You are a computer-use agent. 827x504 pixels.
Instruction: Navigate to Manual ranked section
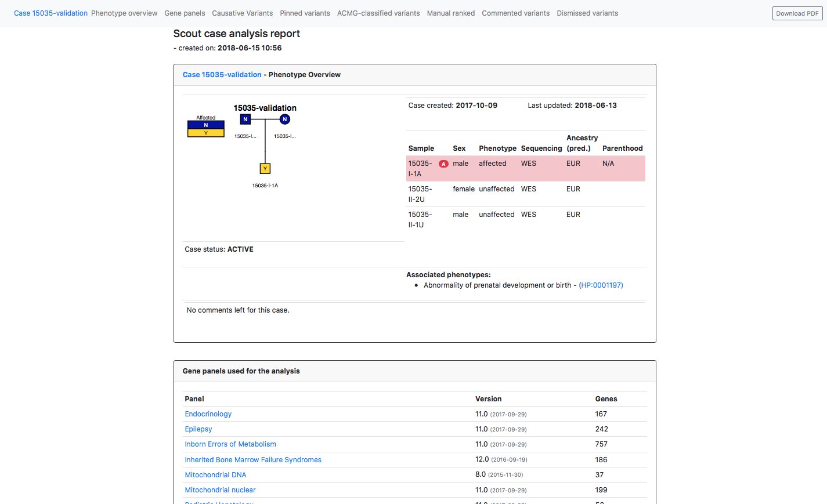click(x=451, y=13)
